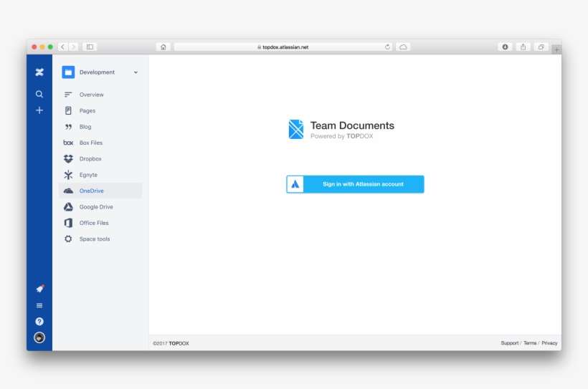
Task: Click the Blog quotes icon
Action: (68, 127)
